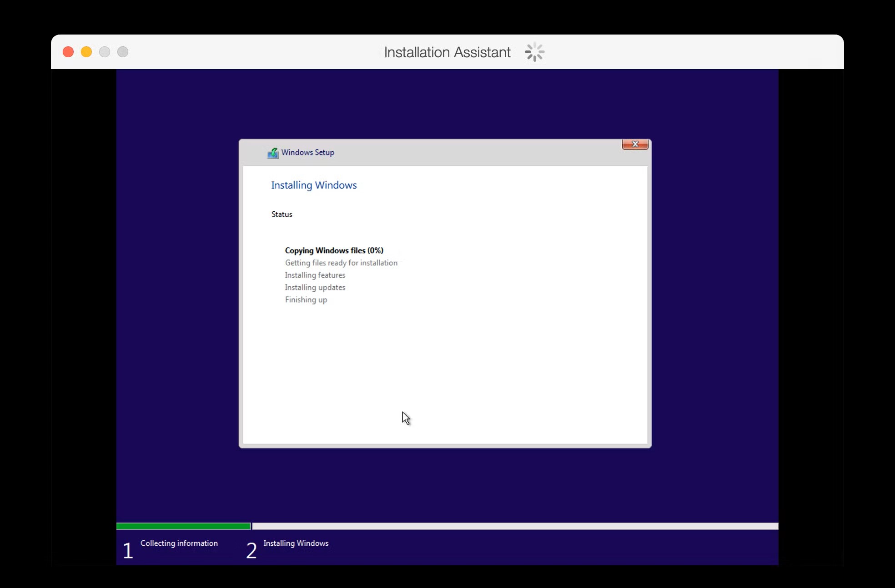Select the Getting files ready for installation line
Image resolution: width=895 pixels, height=588 pixels.
(x=341, y=263)
